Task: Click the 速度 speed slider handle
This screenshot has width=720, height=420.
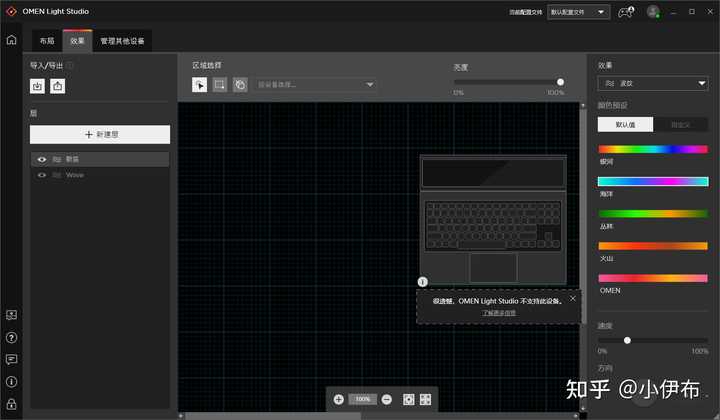Action: [627, 340]
